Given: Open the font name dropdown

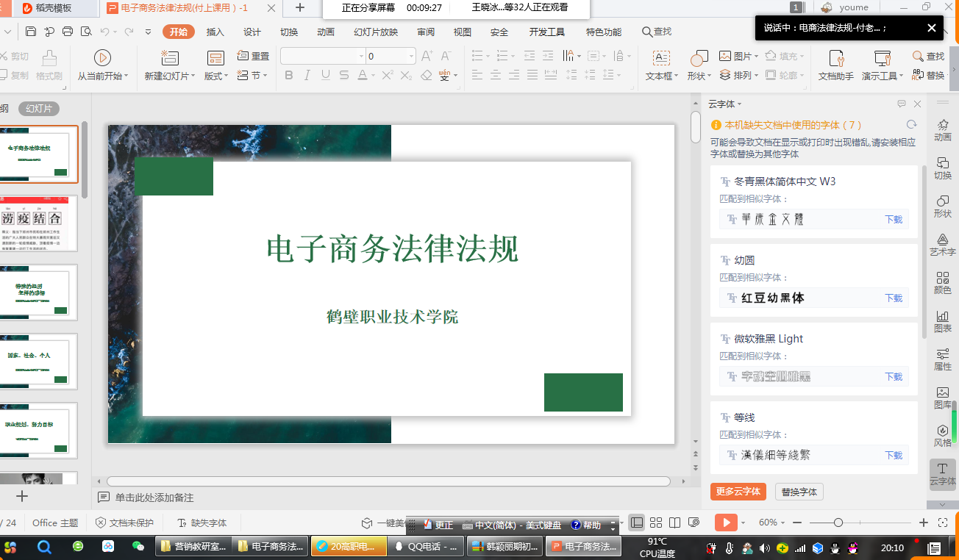Looking at the screenshot, I should tap(361, 57).
